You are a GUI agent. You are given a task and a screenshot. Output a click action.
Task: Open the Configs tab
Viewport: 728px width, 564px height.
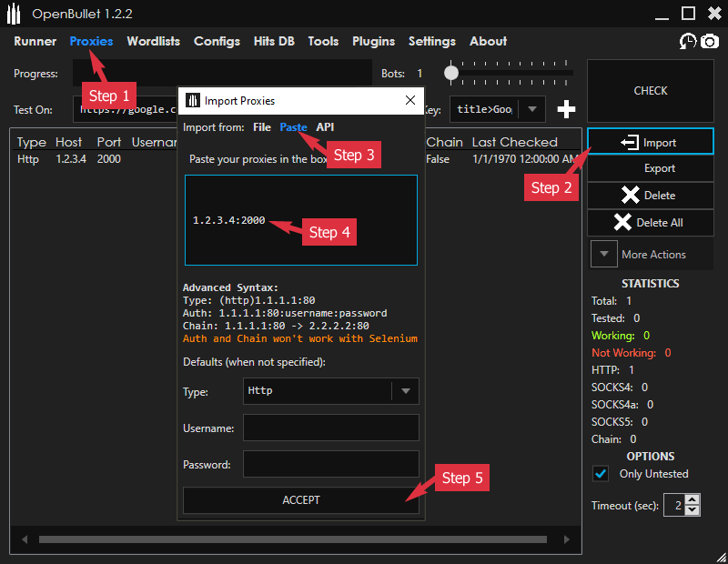[x=217, y=41]
